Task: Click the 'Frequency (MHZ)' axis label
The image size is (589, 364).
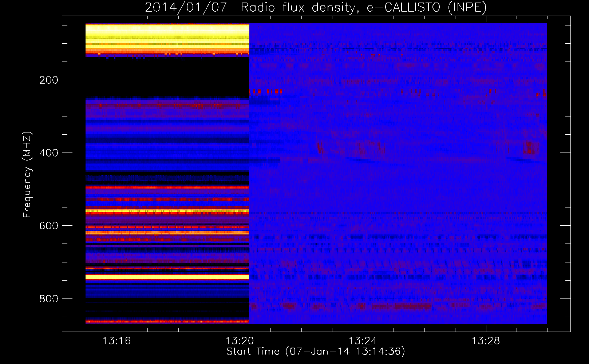Action: 27,175
